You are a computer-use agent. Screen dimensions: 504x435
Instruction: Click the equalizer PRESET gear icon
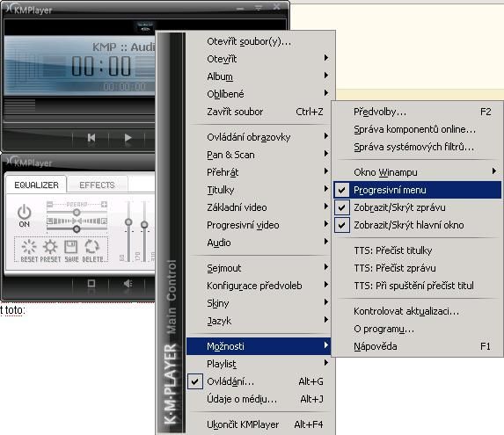(50, 250)
